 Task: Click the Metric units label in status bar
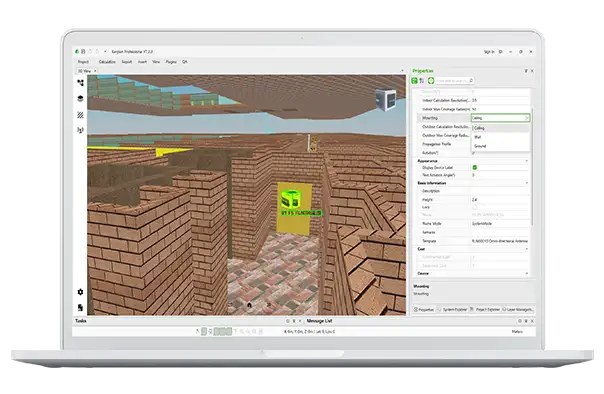(517, 332)
